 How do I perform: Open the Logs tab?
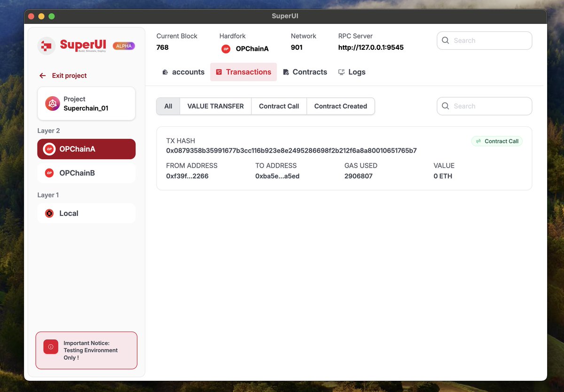click(352, 72)
